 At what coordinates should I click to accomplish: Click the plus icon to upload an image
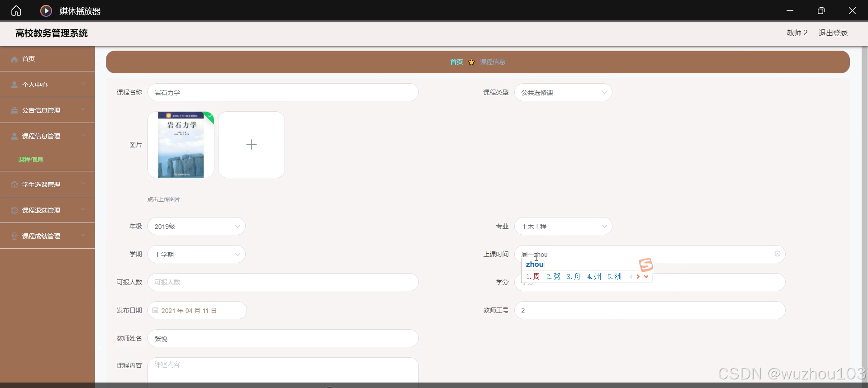(x=251, y=145)
